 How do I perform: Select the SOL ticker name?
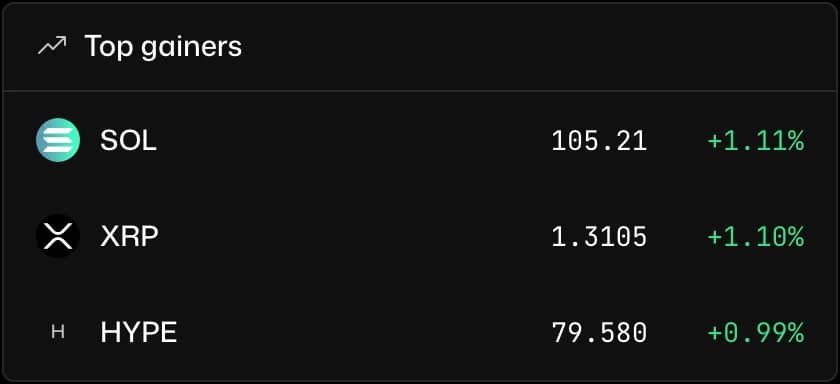tap(129, 141)
